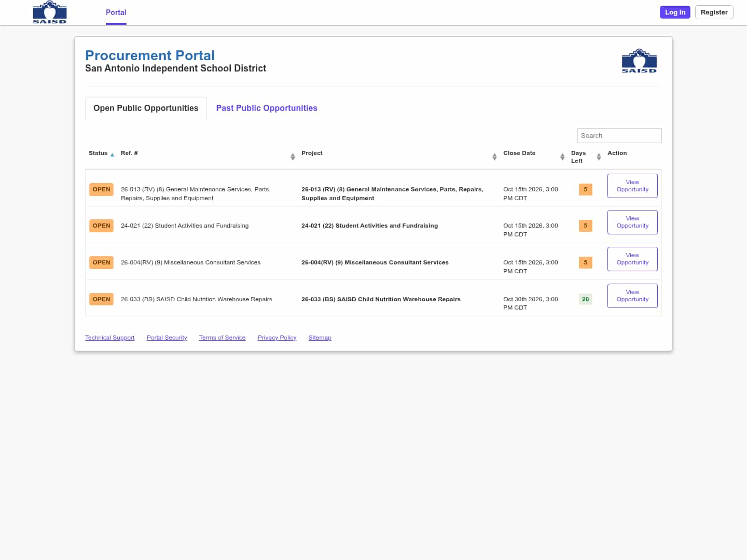Click bold project title 26-033 Child Nutrition Warehouse
The image size is (747, 560).
(x=381, y=299)
